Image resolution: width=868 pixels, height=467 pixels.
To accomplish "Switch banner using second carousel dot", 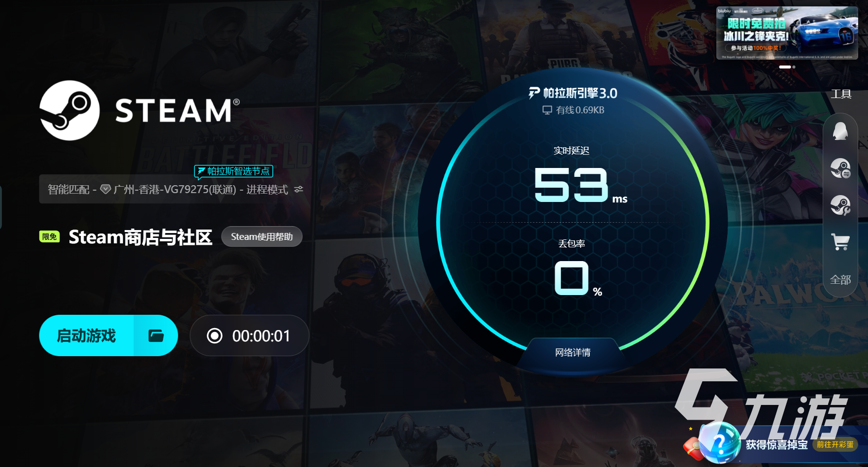I will point(794,67).
